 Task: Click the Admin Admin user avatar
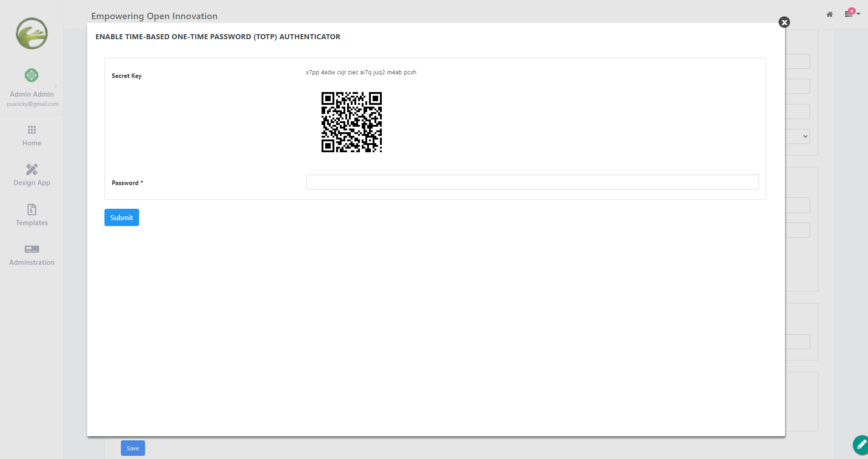coord(31,75)
